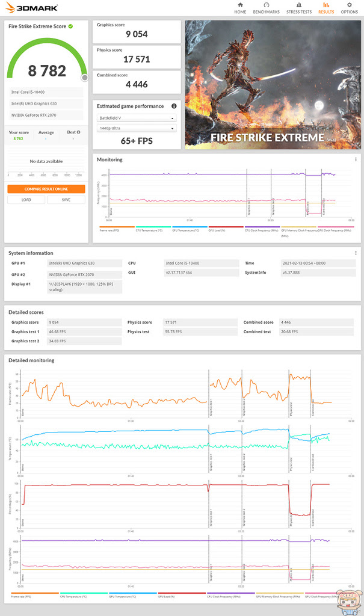
Task: Toggle CPU Temperature legend in Monitoring
Action: point(153,229)
